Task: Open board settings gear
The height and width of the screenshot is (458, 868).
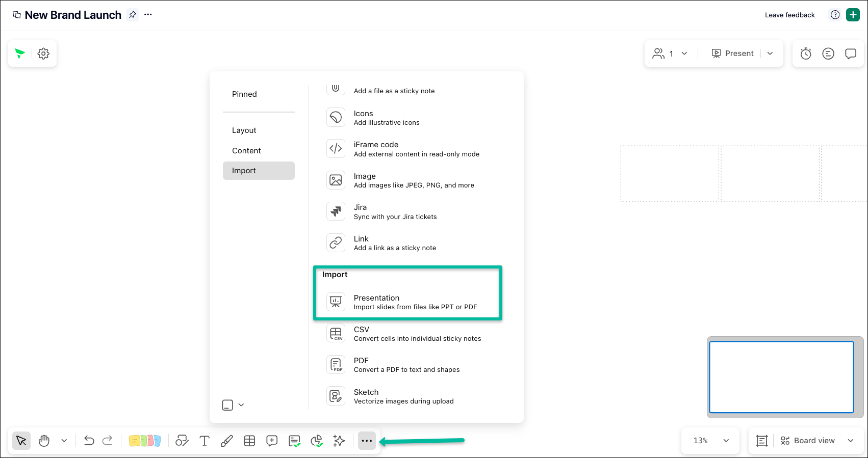Action: 43,53
